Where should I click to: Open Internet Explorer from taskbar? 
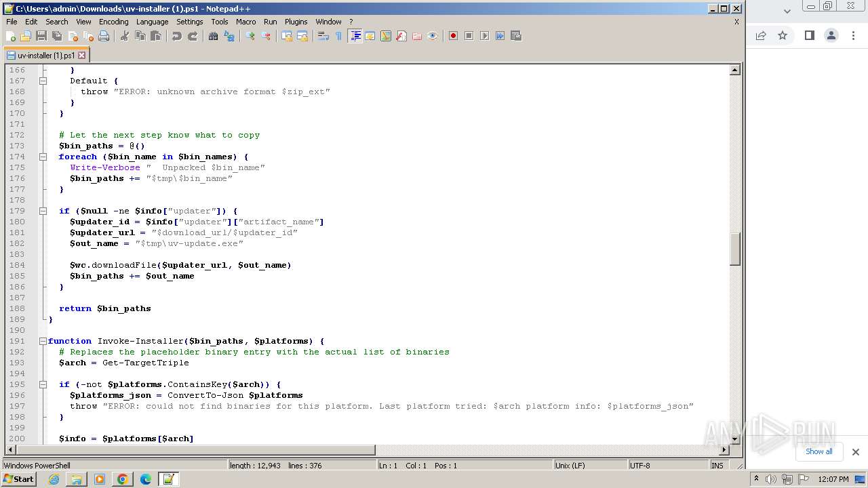coord(54,479)
